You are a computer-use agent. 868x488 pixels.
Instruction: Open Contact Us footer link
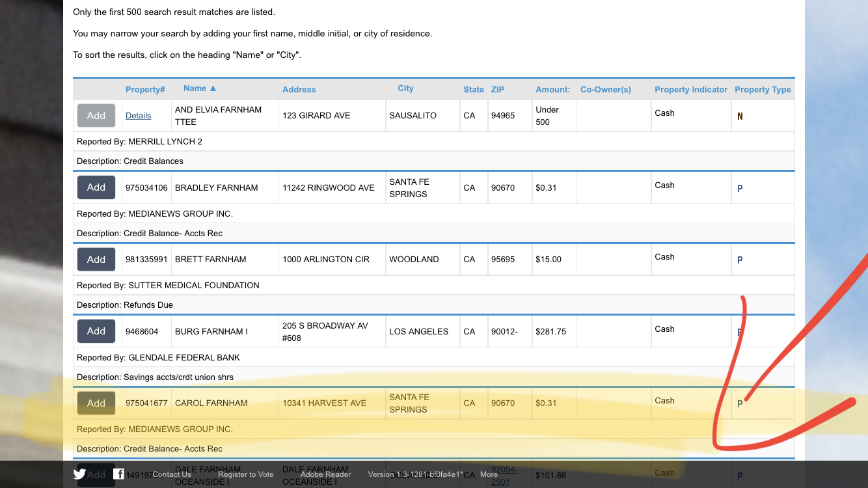(172, 474)
